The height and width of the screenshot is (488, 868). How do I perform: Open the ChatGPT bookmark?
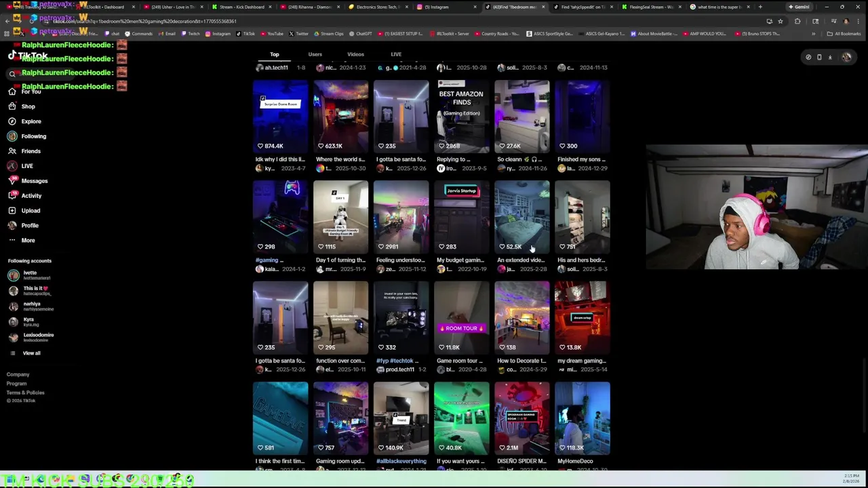click(360, 34)
